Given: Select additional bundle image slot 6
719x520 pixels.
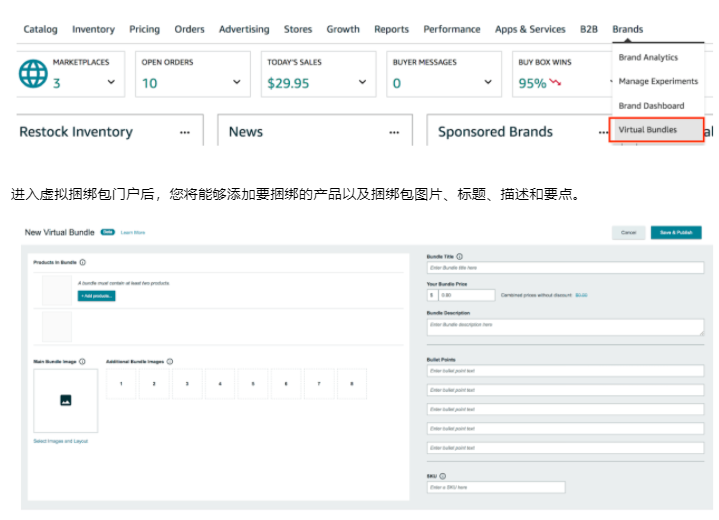Looking at the screenshot, I should (286, 383).
